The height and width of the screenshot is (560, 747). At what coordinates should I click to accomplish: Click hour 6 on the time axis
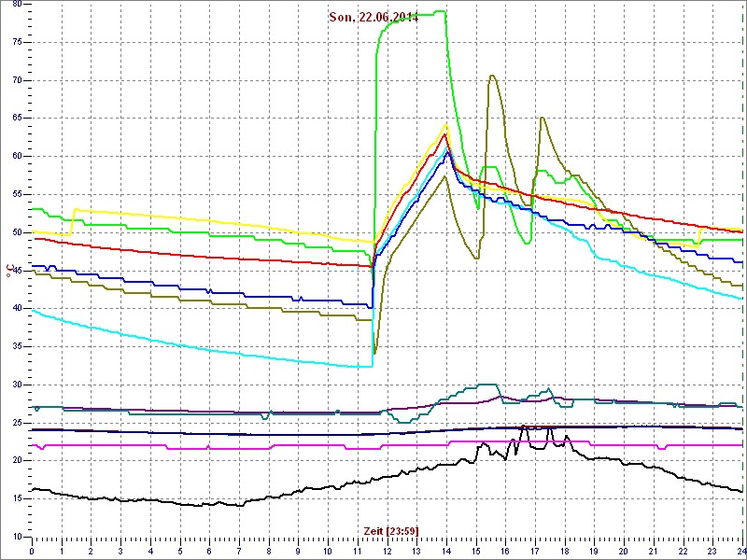pos(209,552)
